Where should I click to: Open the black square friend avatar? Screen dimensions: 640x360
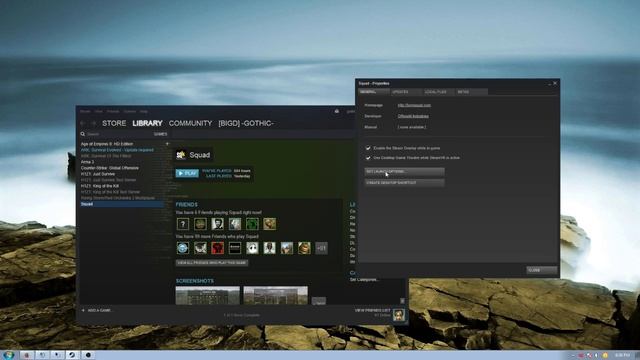[235, 248]
